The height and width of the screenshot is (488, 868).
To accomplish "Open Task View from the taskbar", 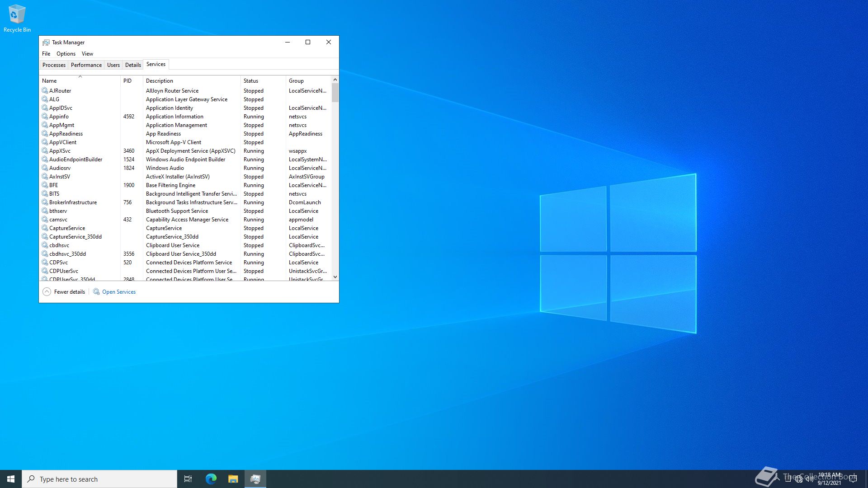I will (188, 479).
